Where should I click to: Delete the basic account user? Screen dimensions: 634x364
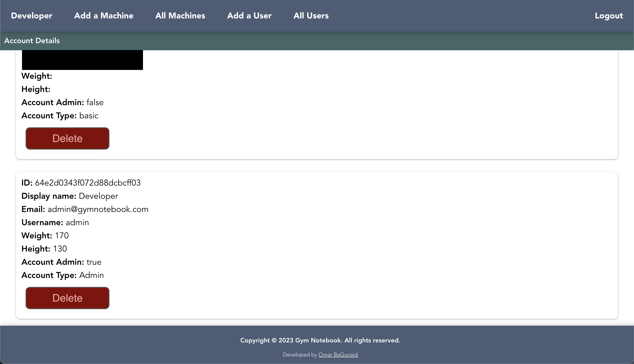pyautogui.click(x=67, y=138)
